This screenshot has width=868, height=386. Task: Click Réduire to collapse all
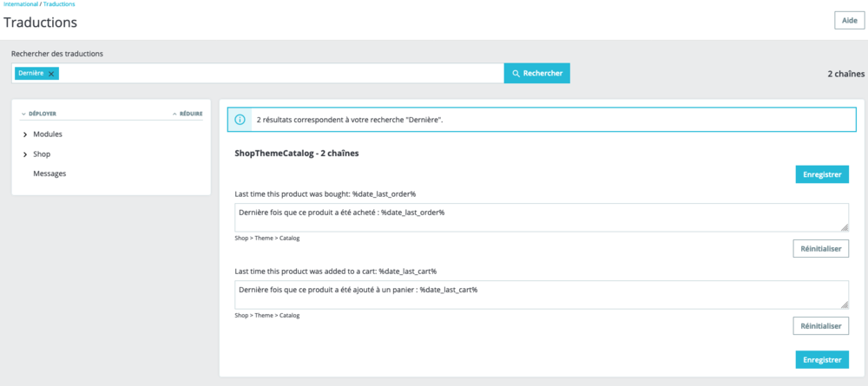click(x=187, y=114)
